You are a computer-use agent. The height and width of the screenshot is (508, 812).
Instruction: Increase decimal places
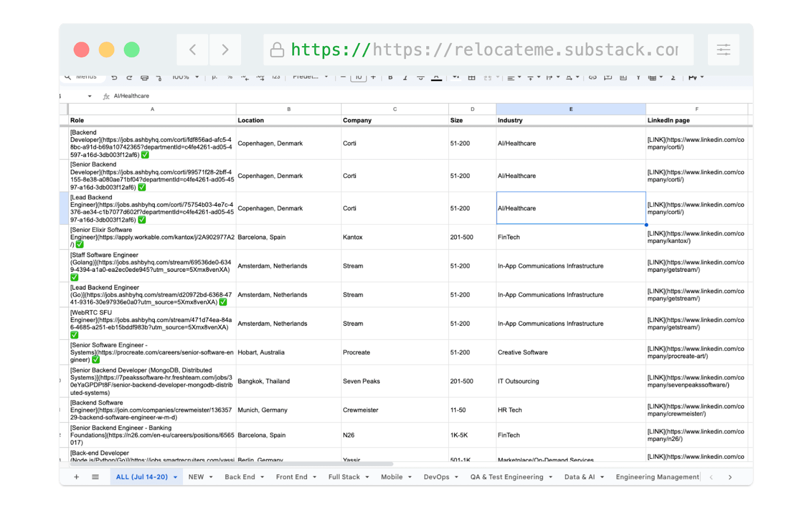[260, 77]
